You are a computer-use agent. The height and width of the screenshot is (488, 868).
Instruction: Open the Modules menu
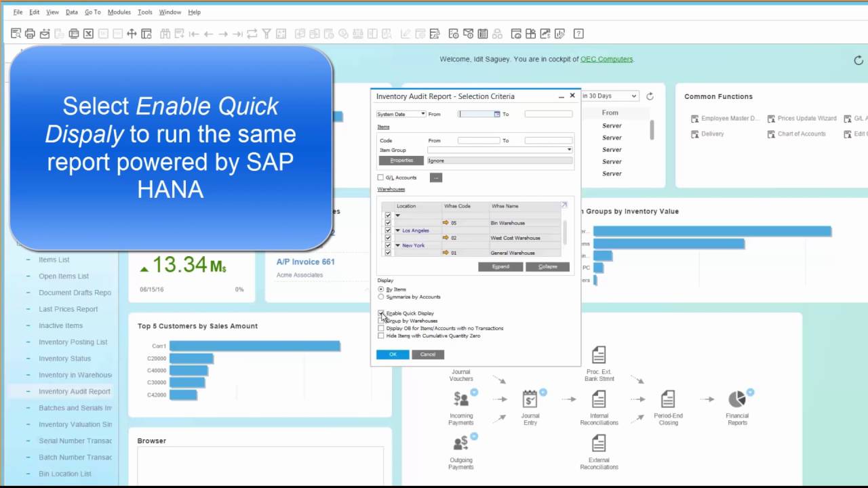[119, 12]
